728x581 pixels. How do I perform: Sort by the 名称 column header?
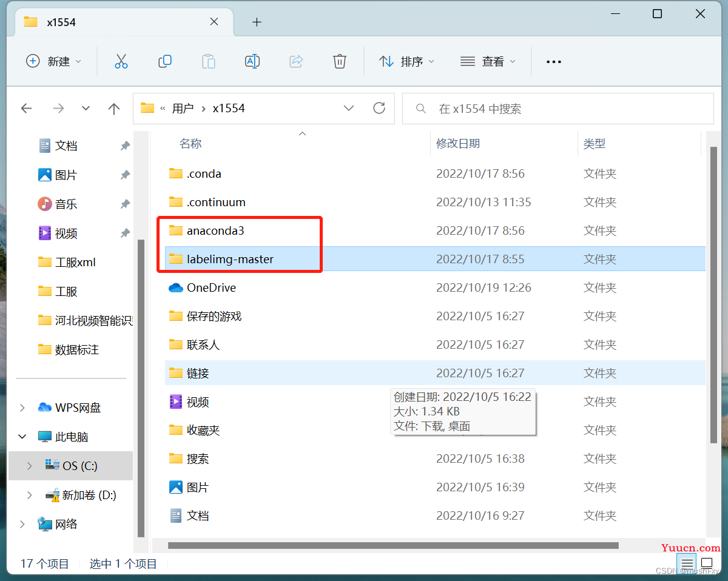coord(190,144)
